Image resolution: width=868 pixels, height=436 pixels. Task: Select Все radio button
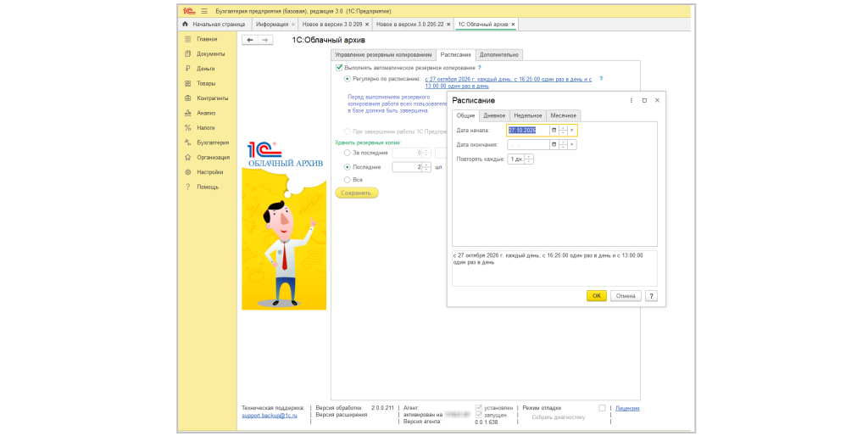click(x=347, y=180)
